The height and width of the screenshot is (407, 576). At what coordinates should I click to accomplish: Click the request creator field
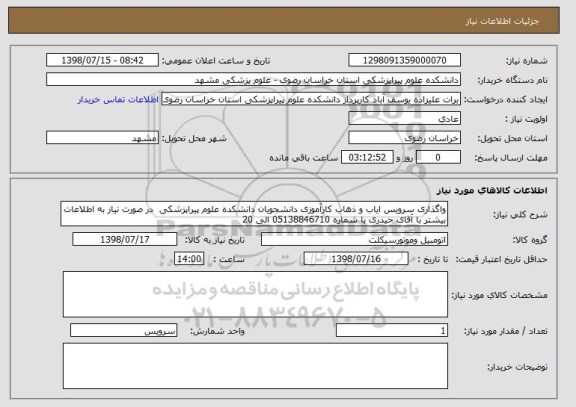pyautogui.click(x=311, y=99)
